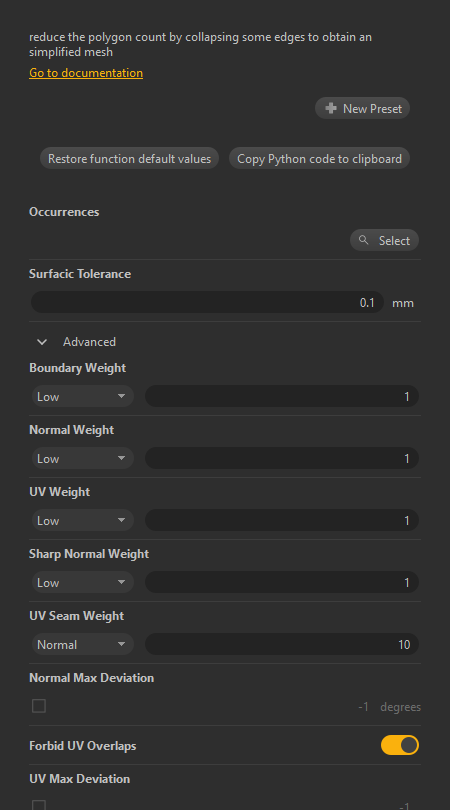Image resolution: width=450 pixels, height=810 pixels.
Task: Click the UV Seam Weight value field
Action: 282,644
